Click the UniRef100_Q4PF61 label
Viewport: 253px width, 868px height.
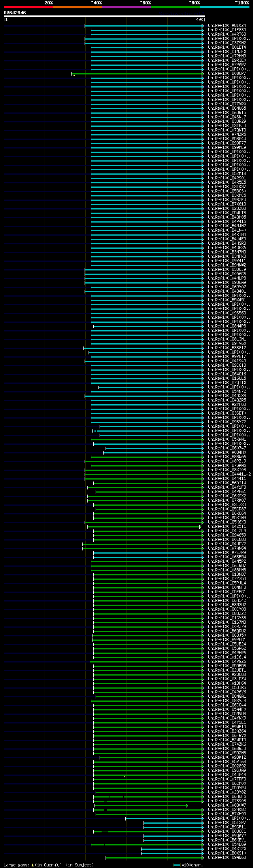click(227, 492)
